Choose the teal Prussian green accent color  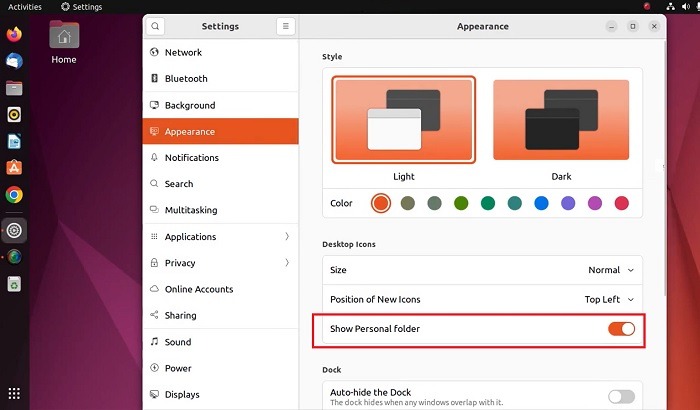pyautogui.click(x=515, y=203)
